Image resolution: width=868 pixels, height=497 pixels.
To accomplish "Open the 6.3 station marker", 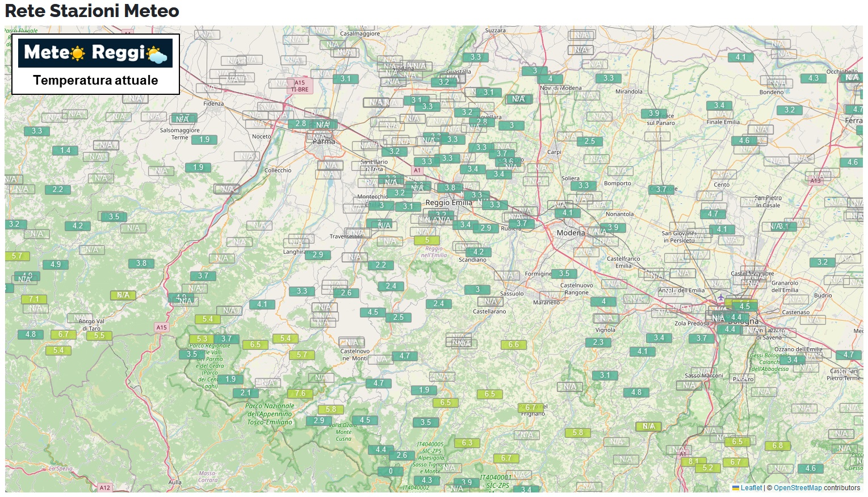I will tap(467, 442).
